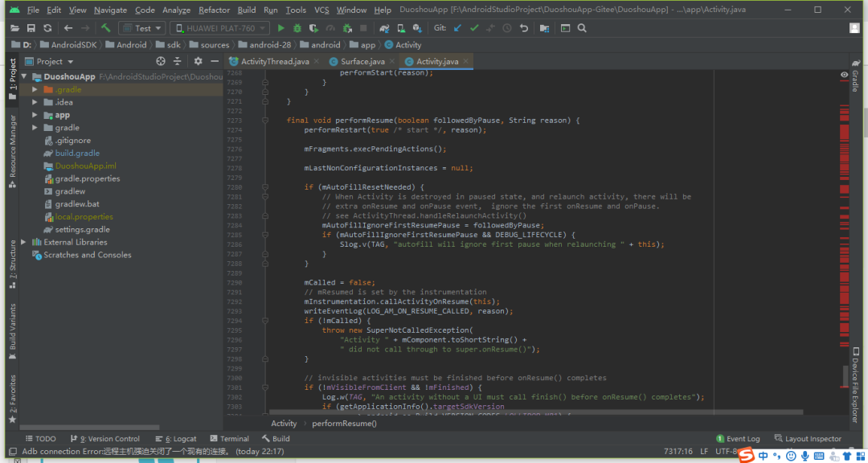The image size is (868, 463).
Task: Open the Test run configuration dropdown
Action: coord(141,28)
